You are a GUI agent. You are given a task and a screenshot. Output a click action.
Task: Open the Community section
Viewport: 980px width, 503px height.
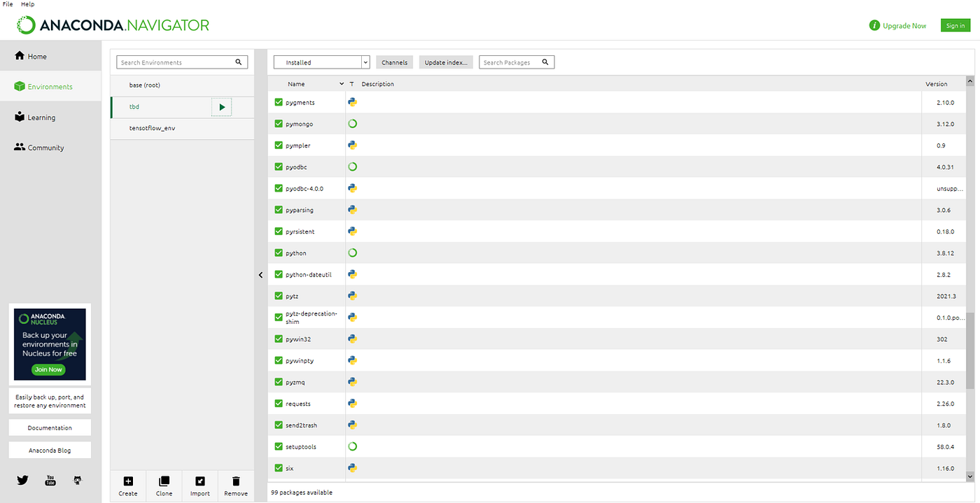[40, 147]
